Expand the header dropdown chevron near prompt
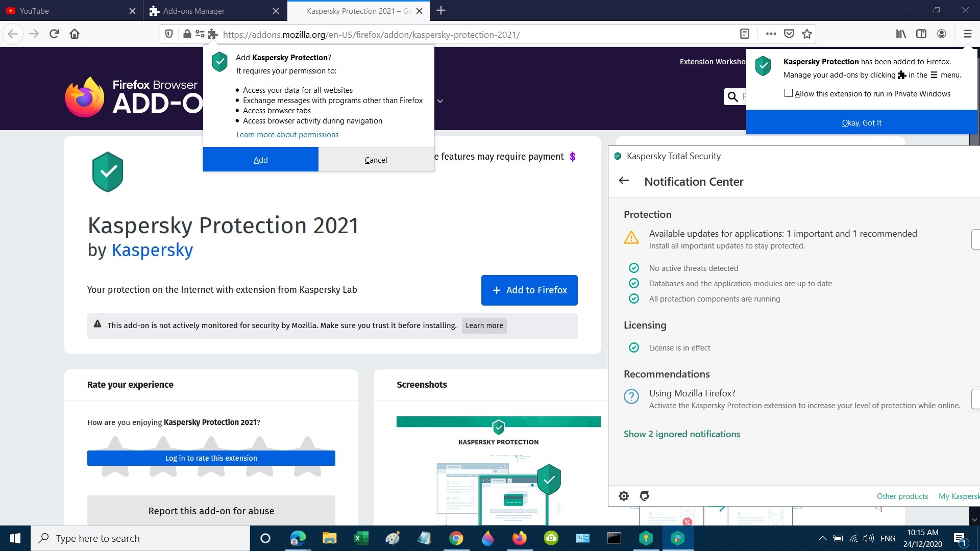This screenshot has width=980, height=551. (440, 101)
